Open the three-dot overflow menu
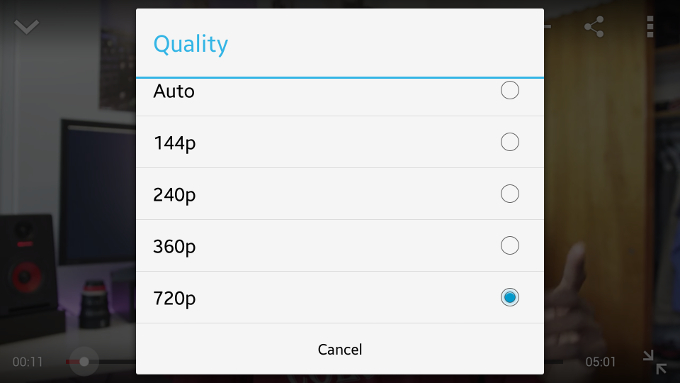The image size is (680, 383). click(650, 27)
